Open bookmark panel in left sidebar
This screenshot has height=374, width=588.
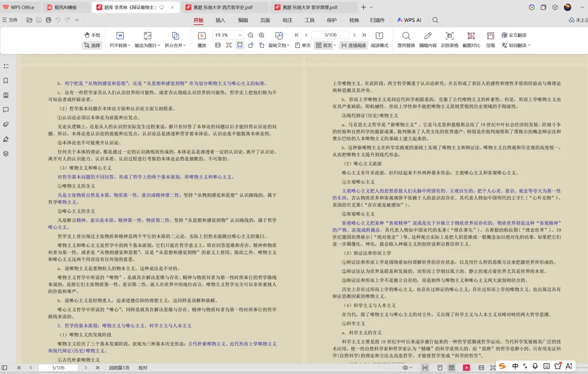click(x=6, y=81)
